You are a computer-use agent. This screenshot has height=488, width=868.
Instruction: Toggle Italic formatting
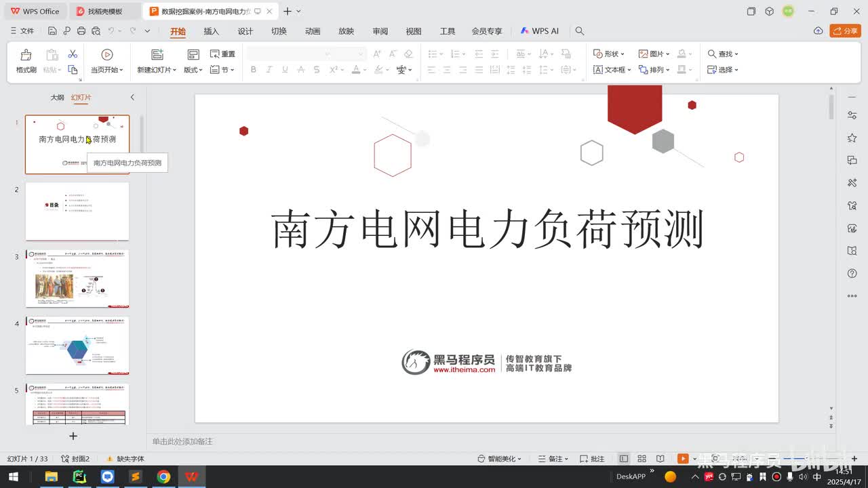click(x=269, y=70)
